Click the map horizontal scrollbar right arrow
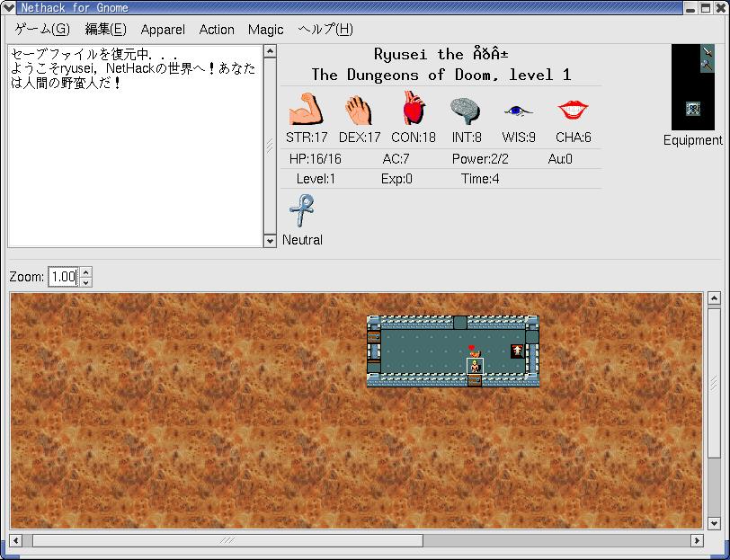Image resolution: width=730 pixels, height=560 pixels. coord(697,540)
